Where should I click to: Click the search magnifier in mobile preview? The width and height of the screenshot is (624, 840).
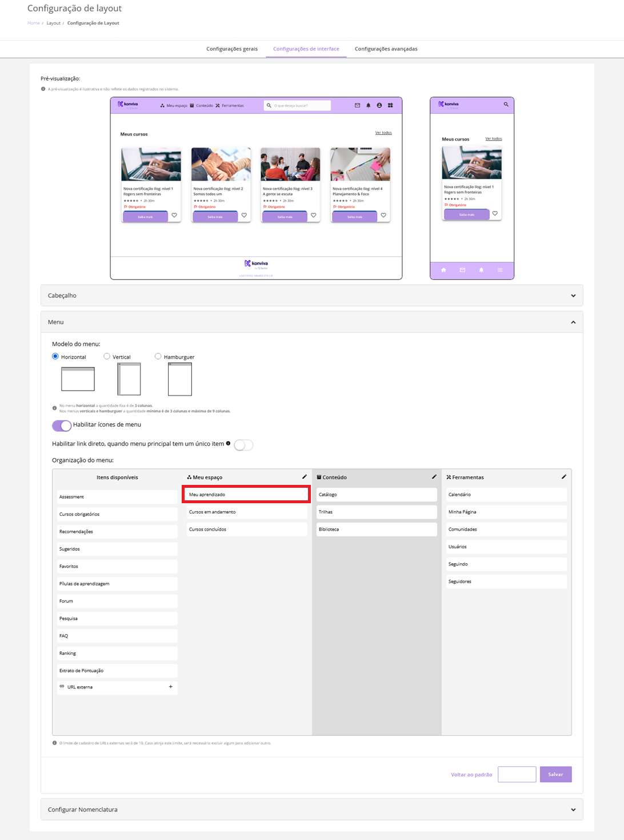tap(506, 105)
